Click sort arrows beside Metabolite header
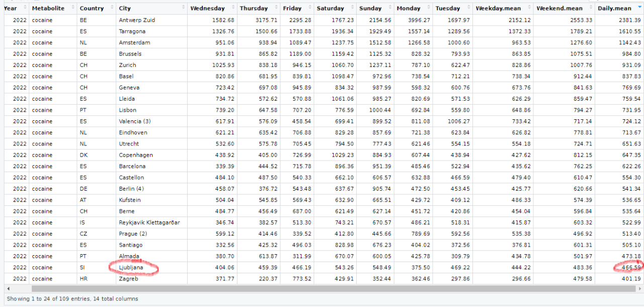 pyautogui.click(x=73, y=8)
